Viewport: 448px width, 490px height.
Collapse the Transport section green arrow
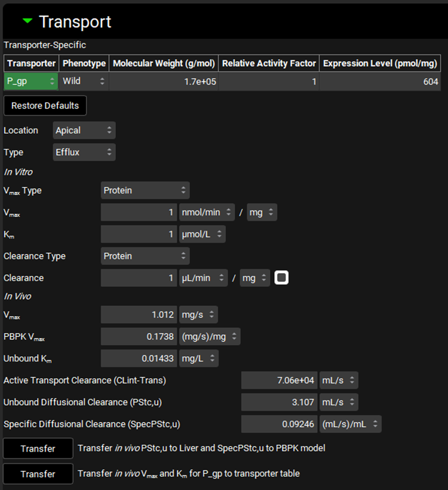(x=27, y=22)
